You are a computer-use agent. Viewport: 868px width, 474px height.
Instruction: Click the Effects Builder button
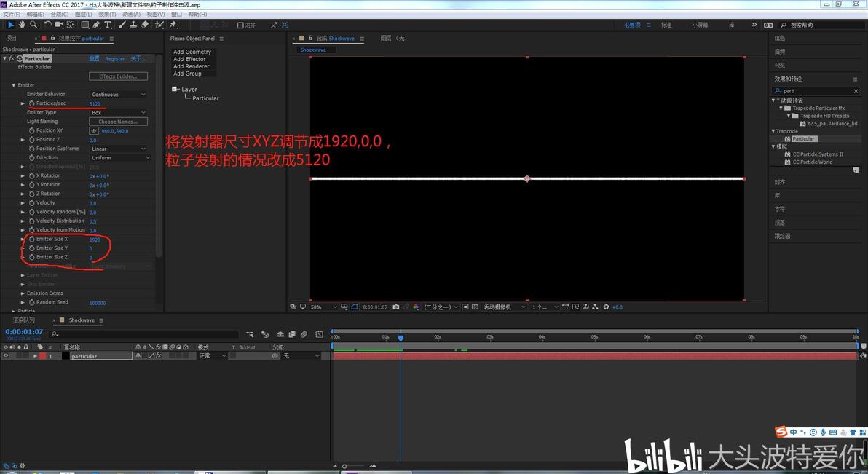coord(119,76)
